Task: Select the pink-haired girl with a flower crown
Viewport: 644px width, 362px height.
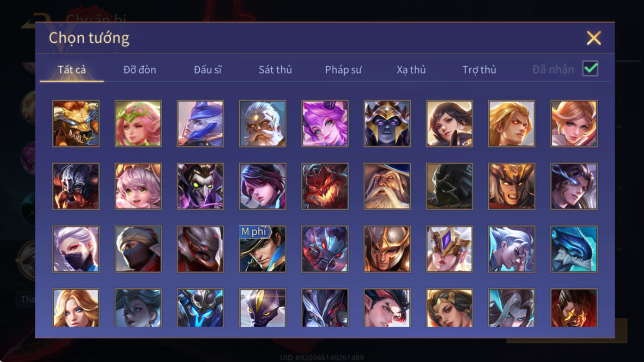Action: (x=138, y=124)
